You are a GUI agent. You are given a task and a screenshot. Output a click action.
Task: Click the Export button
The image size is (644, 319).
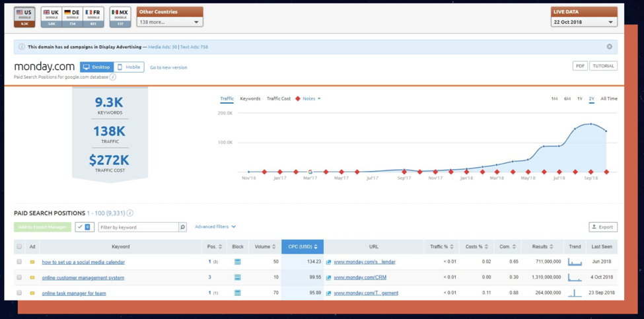click(x=603, y=227)
